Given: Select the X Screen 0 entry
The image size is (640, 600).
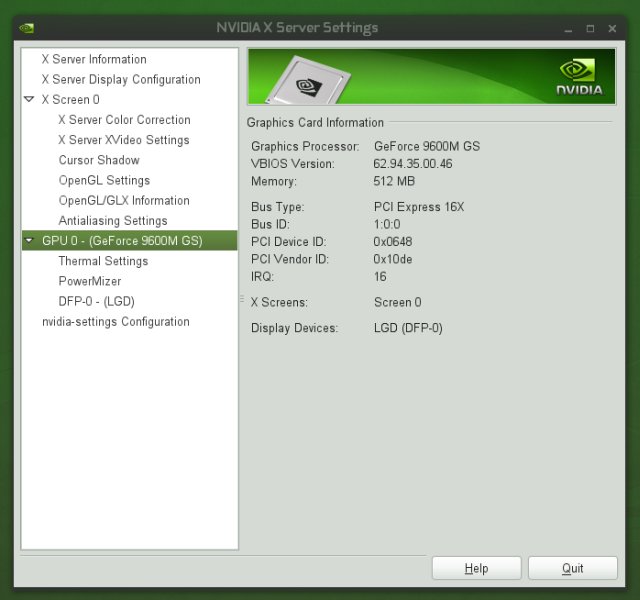Looking at the screenshot, I should [x=71, y=99].
